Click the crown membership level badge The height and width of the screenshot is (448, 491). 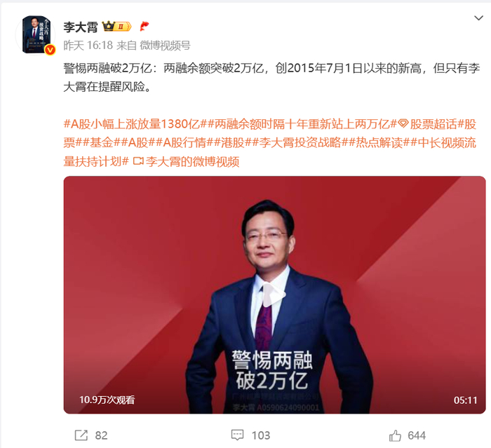pyautogui.click(x=116, y=27)
